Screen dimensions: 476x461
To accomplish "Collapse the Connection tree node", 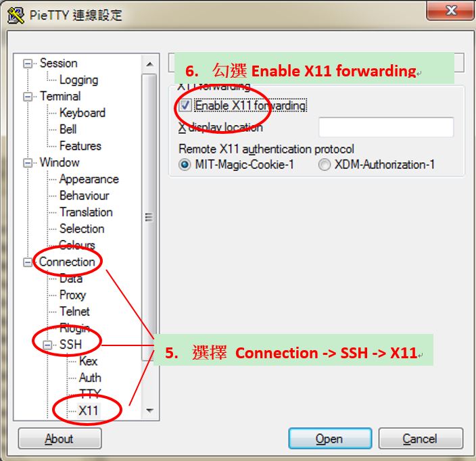I will click(28, 262).
